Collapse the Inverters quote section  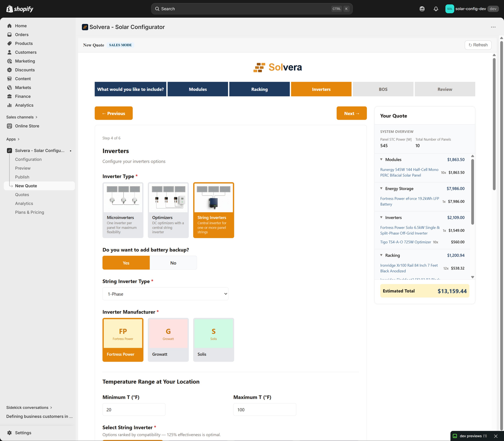pyautogui.click(x=381, y=217)
